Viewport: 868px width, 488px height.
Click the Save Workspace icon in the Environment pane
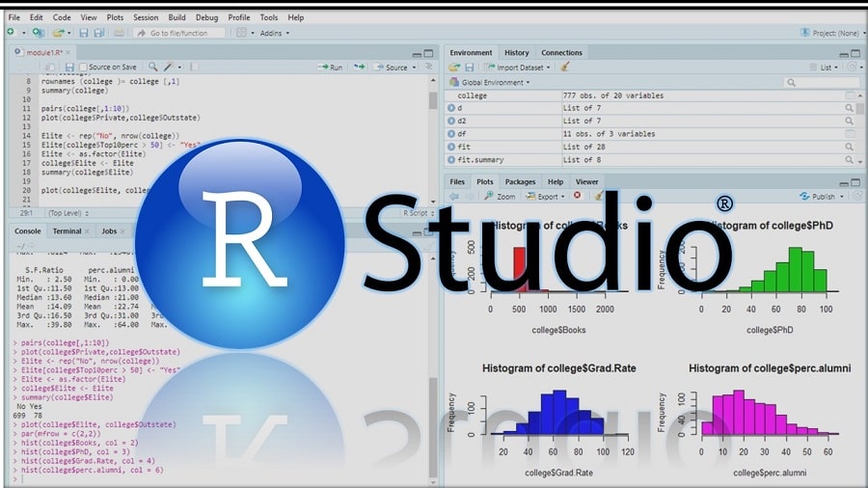[469, 67]
